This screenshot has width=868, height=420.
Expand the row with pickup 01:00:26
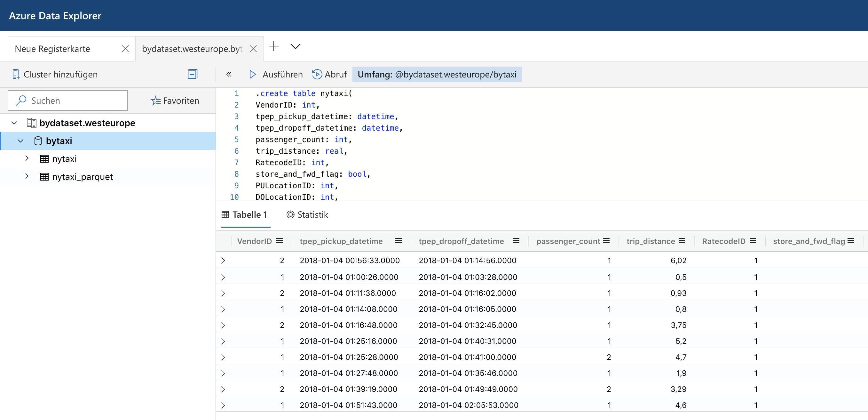223,277
